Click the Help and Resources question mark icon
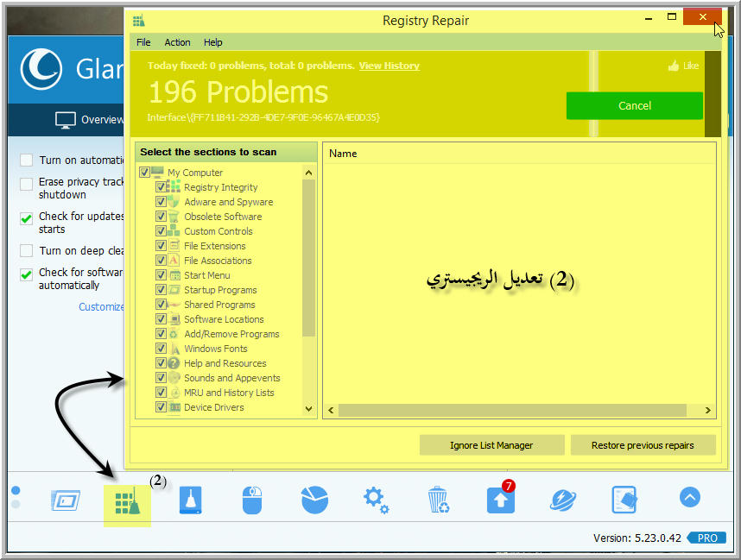741x560 pixels. [x=174, y=362]
